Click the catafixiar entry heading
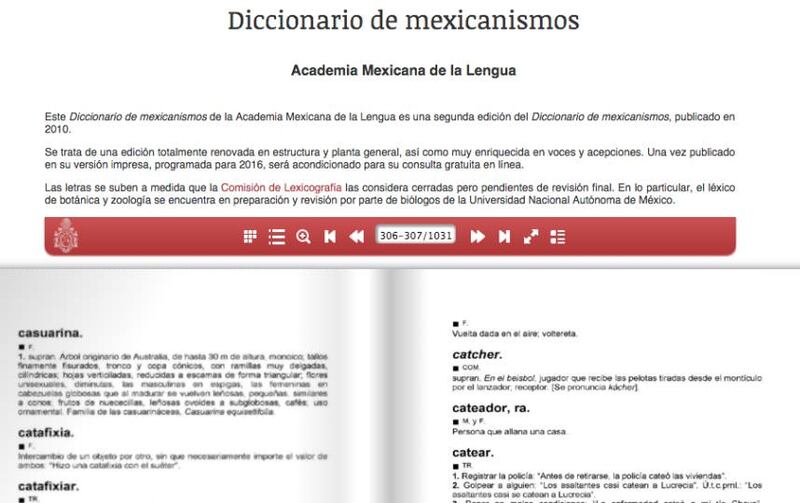The width and height of the screenshot is (800, 503). (x=48, y=486)
